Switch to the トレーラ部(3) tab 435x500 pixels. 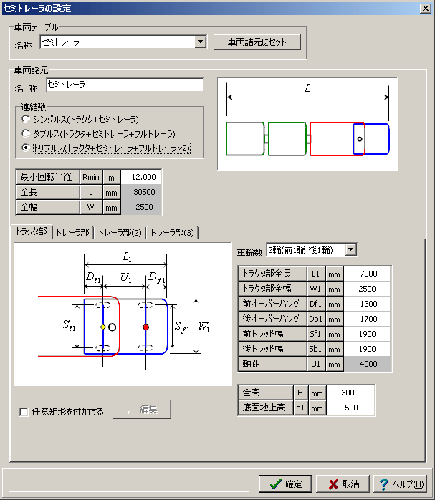click(172, 232)
